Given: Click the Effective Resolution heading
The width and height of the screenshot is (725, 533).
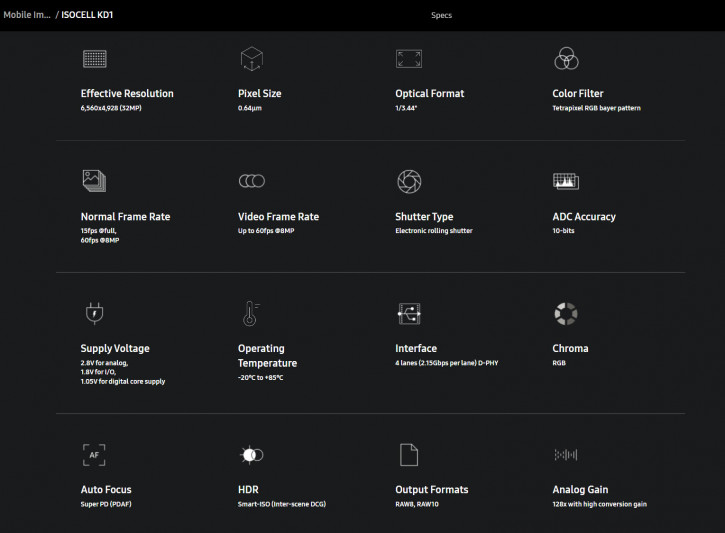Looking at the screenshot, I should click(x=127, y=93).
